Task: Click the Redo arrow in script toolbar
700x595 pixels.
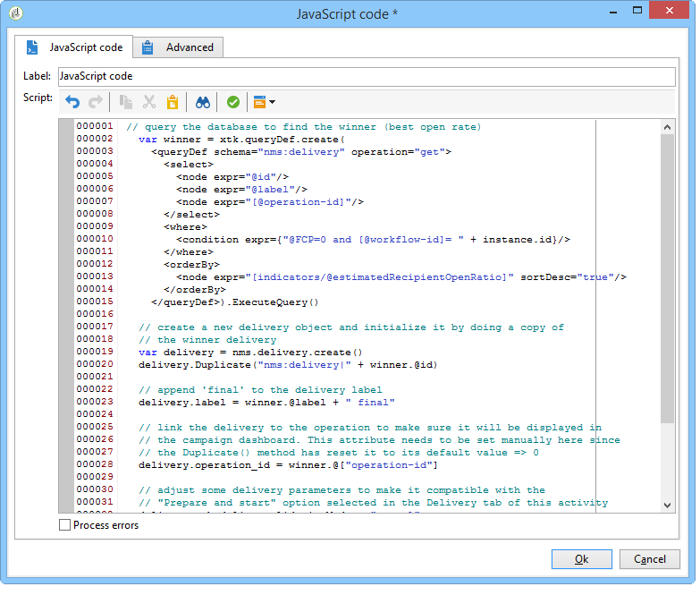Action: tap(96, 102)
